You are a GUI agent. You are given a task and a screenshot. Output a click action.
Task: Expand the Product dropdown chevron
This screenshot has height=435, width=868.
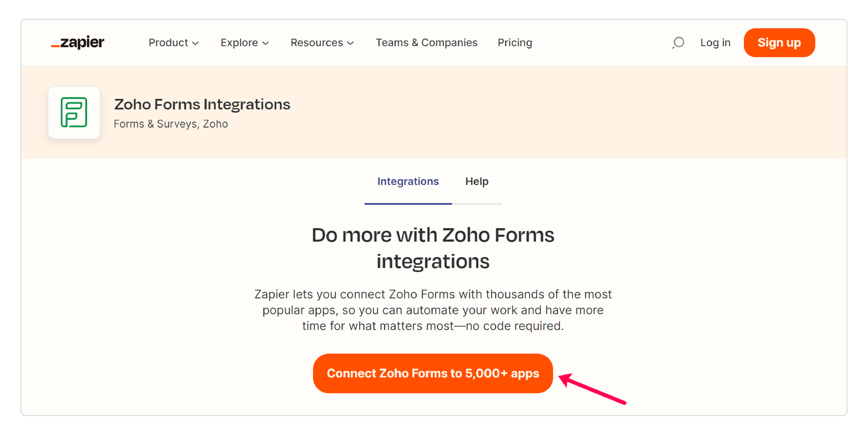point(195,43)
